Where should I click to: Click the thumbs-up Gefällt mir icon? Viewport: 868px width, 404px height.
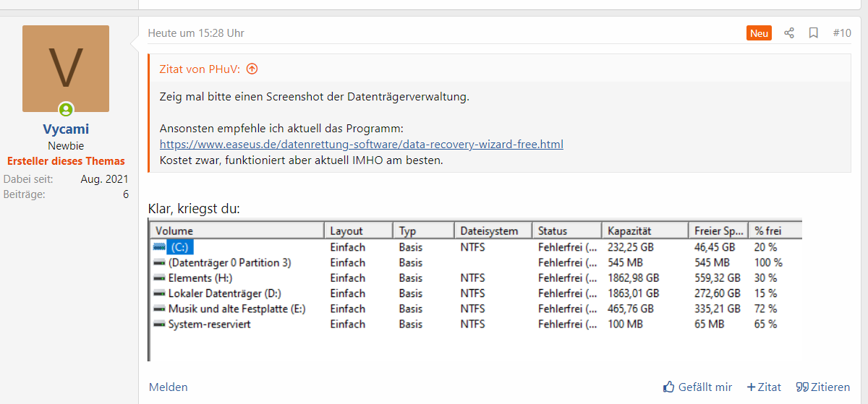pos(669,387)
